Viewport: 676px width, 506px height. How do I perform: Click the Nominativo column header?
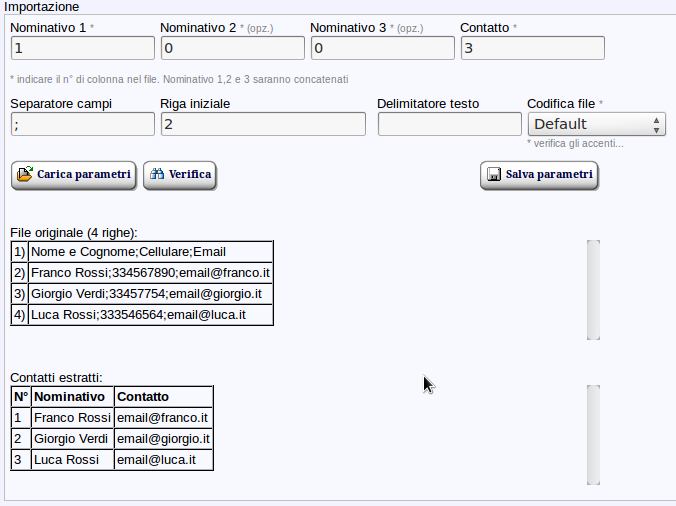pyautogui.click(x=70, y=397)
